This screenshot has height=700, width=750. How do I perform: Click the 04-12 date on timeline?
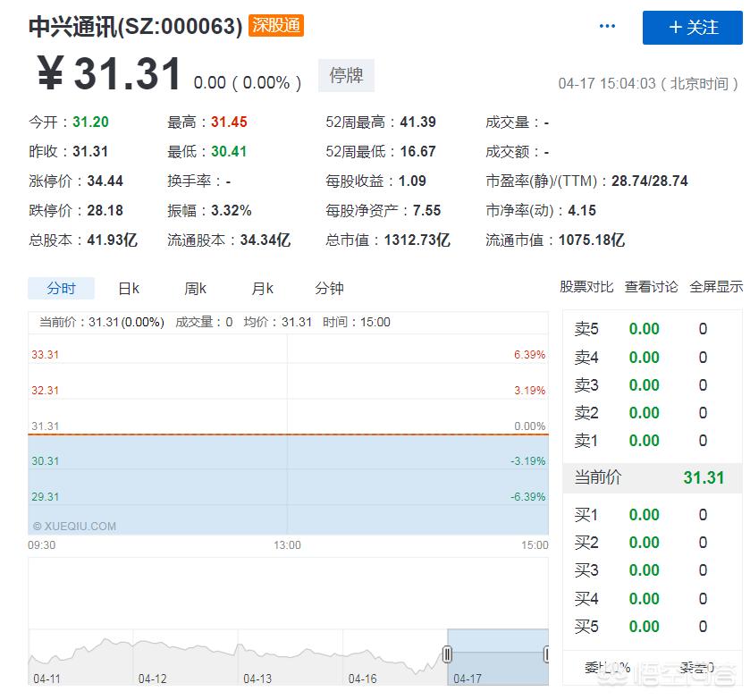[152, 679]
